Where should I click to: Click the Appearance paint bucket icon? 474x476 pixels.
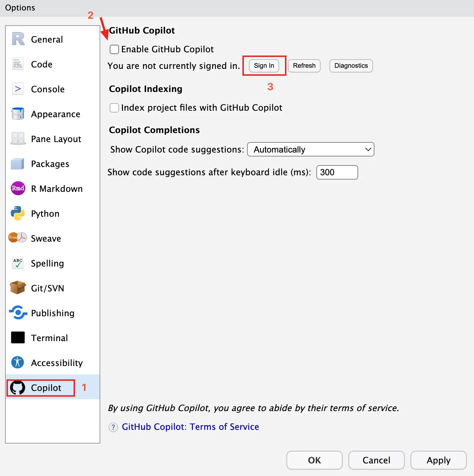pyautogui.click(x=18, y=114)
